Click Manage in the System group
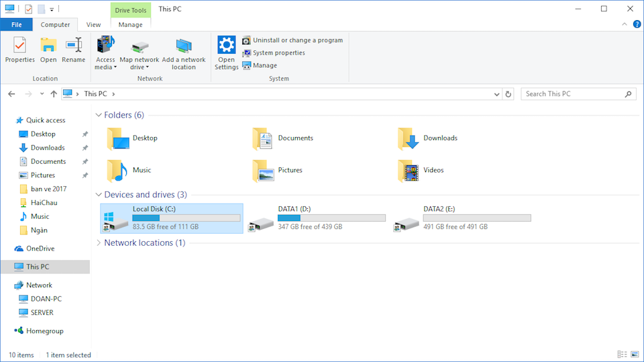The image size is (644, 362). [260, 65]
